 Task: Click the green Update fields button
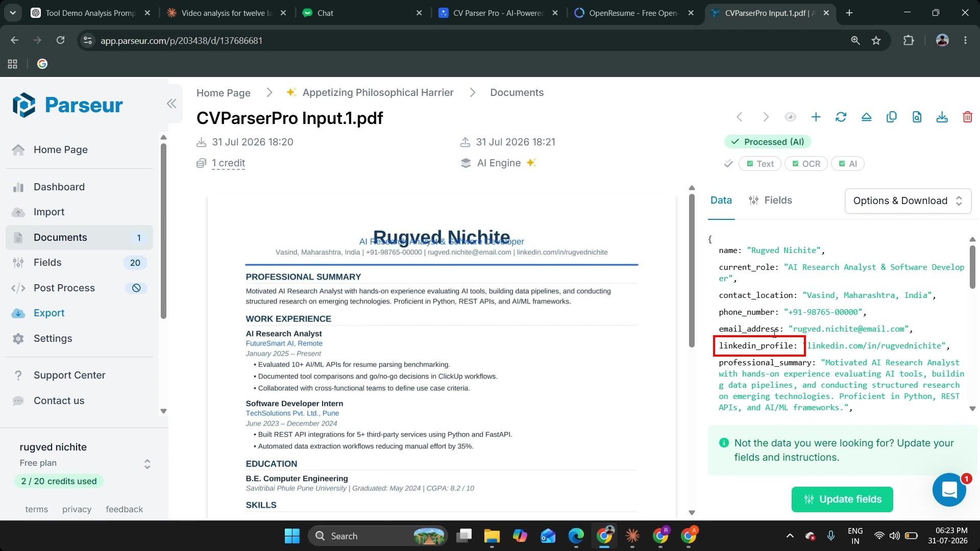842,499
